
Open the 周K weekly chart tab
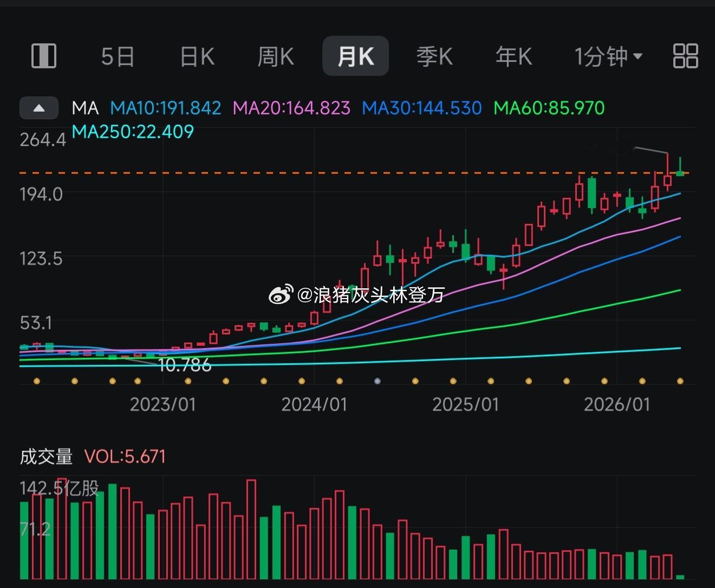pyautogui.click(x=276, y=56)
